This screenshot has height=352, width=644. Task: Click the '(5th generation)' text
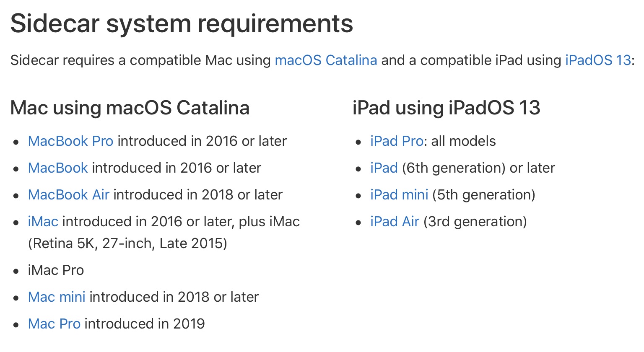tap(483, 195)
